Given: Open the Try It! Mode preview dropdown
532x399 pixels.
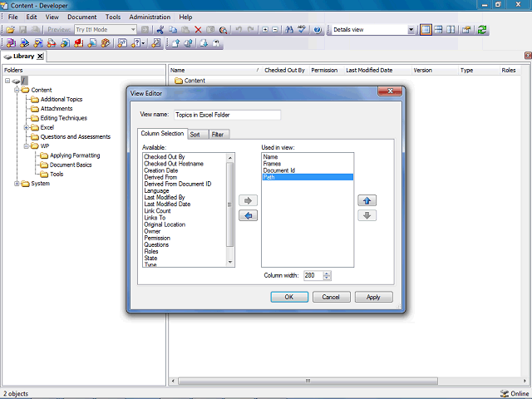Looking at the screenshot, I should click(x=133, y=30).
